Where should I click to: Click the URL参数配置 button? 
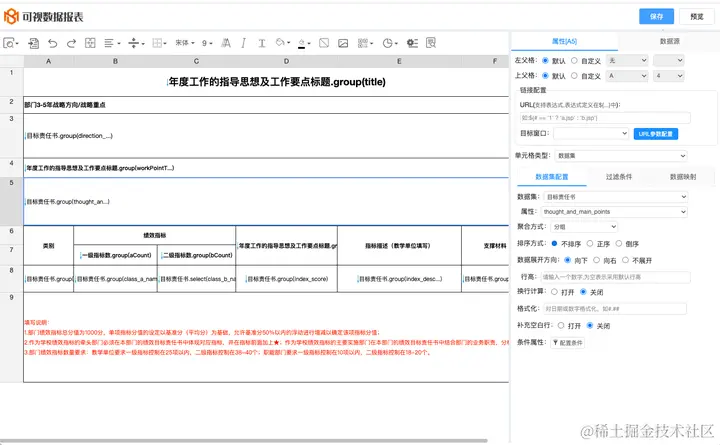coord(656,134)
